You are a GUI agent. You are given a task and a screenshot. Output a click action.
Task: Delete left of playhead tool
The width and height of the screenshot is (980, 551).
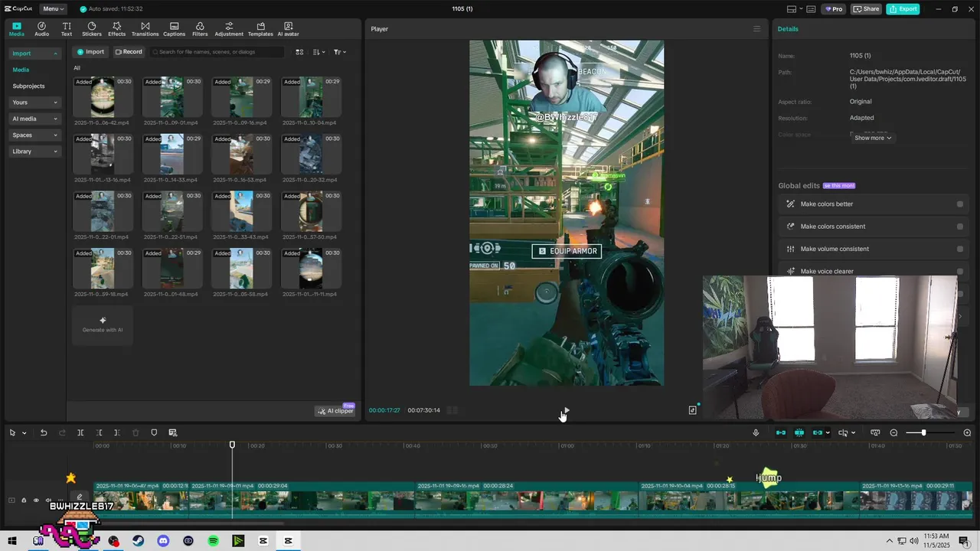click(x=99, y=433)
